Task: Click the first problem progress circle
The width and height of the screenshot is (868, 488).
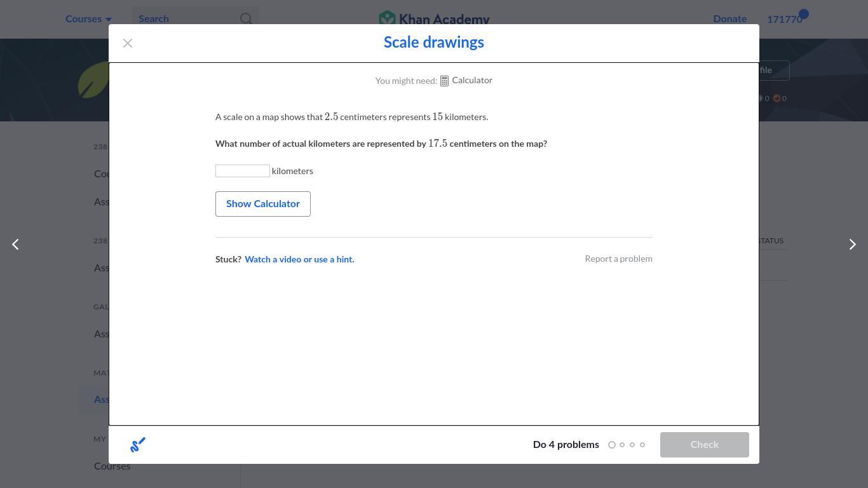Action: [x=612, y=445]
